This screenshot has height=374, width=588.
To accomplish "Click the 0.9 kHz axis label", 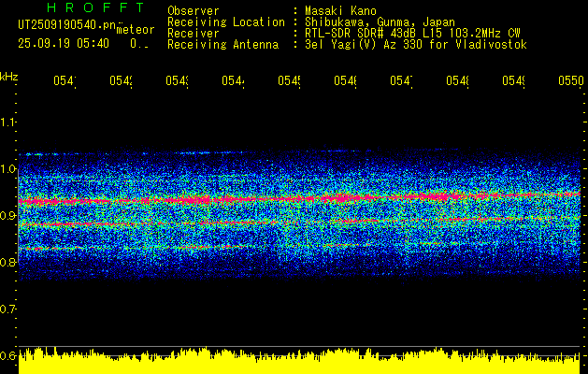I will [8, 216].
